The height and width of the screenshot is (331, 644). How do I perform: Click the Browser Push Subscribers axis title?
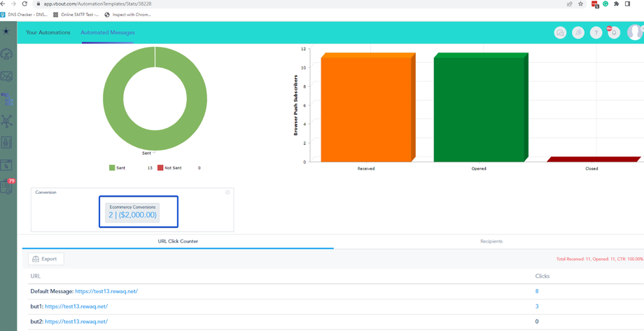tap(295, 105)
